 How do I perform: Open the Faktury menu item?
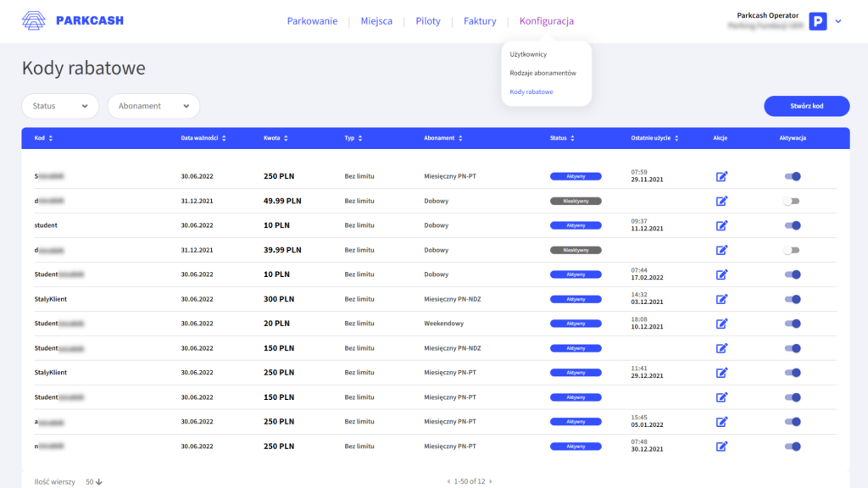(480, 21)
